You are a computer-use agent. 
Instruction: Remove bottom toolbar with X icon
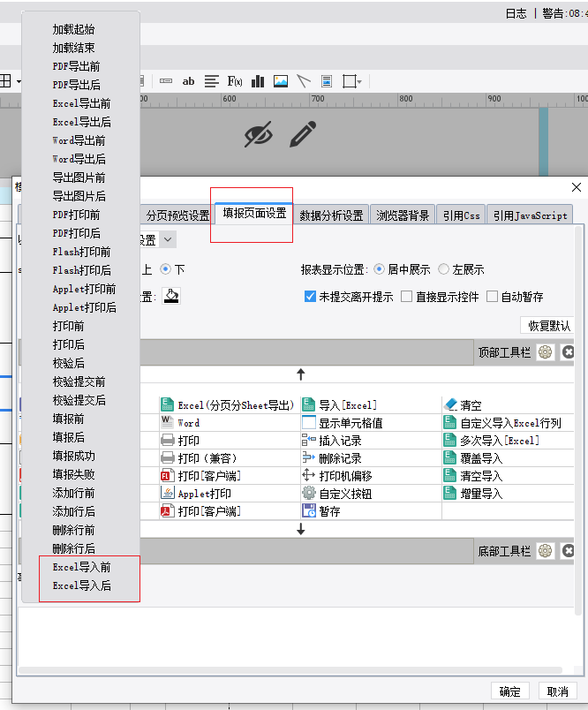click(568, 551)
